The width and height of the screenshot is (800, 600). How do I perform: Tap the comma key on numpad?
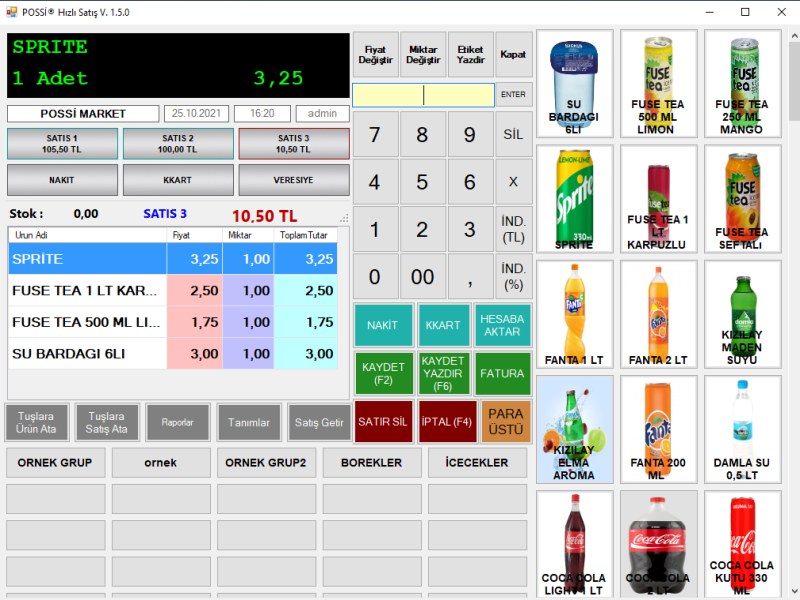point(469,277)
